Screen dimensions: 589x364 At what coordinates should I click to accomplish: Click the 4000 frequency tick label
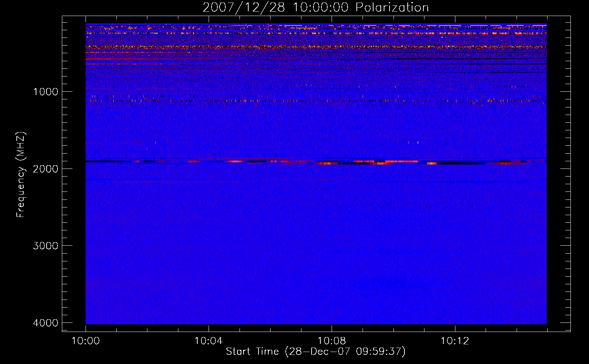46,323
